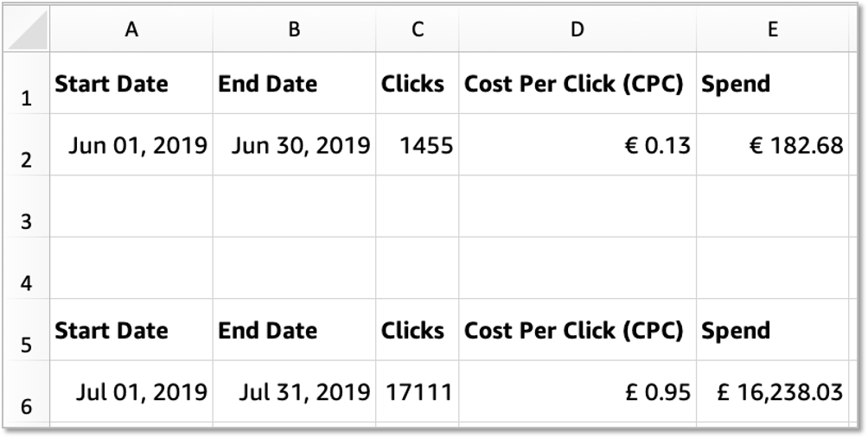This screenshot has height=438, width=868.
Task: Click the Jun 30, 2019 end date cell
Action: pos(294,145)
